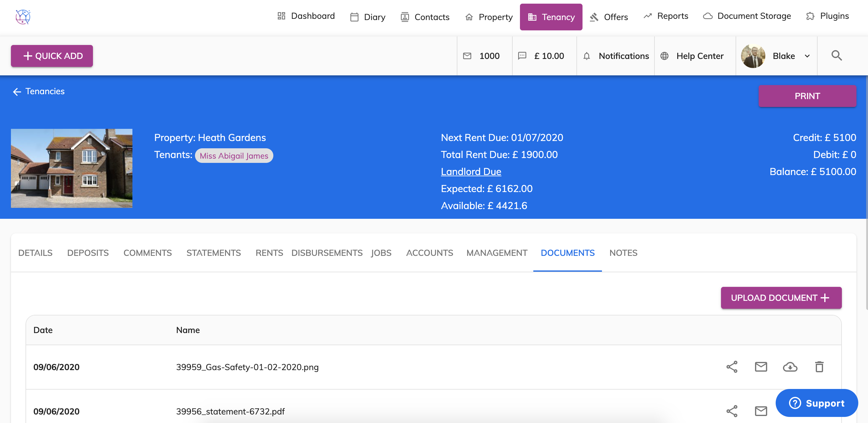This screenshot has width=868, height=423.
Task: Click the Upload Document button
Action: click(781, 297)
